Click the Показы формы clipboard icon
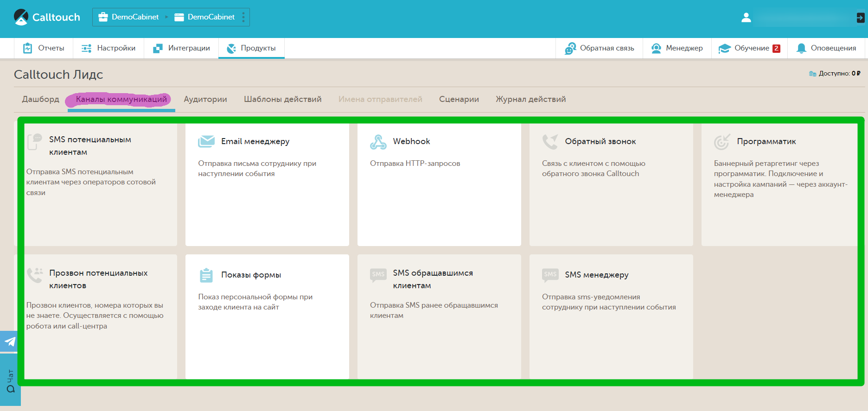868x411 pixels. tap(206, 275)
